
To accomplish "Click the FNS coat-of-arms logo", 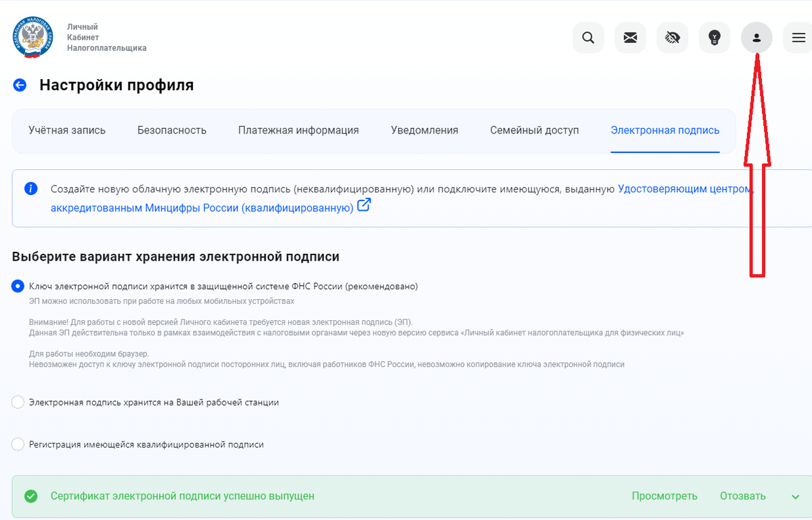I will pyautogui.click(x=31, y=37).
